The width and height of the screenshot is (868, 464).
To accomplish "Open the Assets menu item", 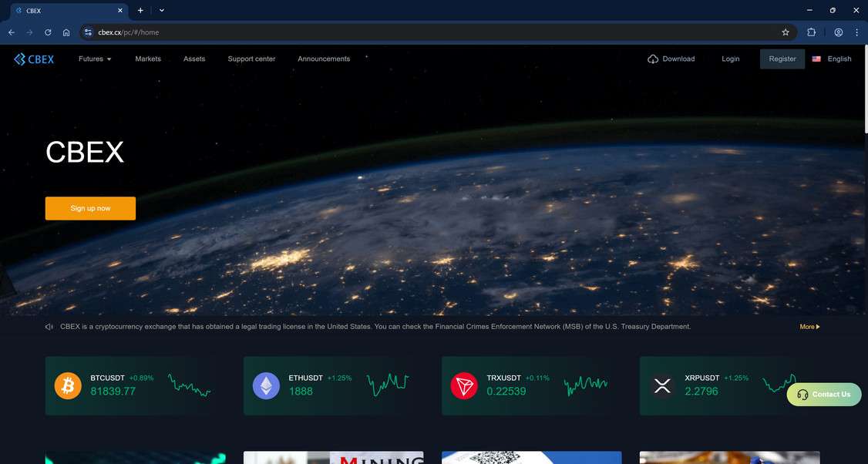I will point(194,59).
